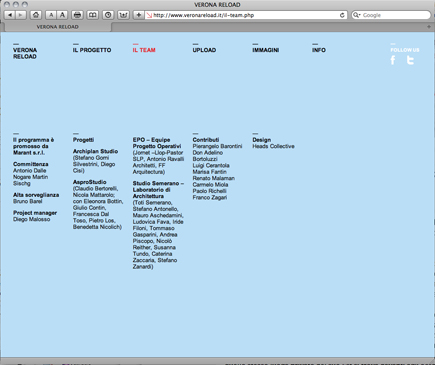
Task: Click the URL address field
Action: pos(246,15)
